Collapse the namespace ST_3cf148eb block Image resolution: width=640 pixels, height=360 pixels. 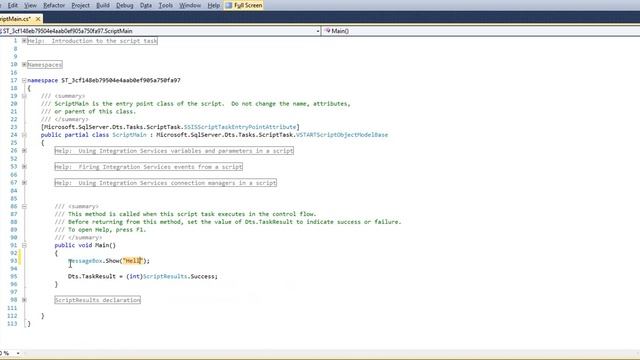point(24,80)
